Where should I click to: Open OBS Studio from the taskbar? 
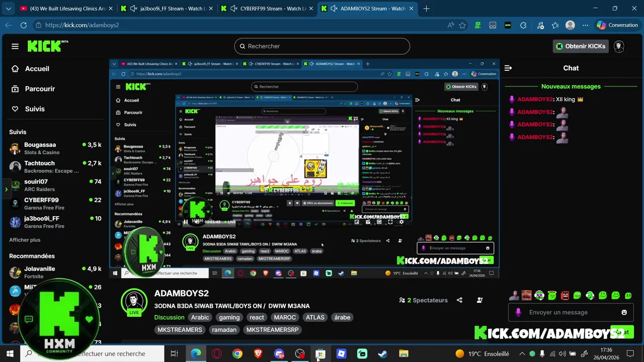pos(300,354)
